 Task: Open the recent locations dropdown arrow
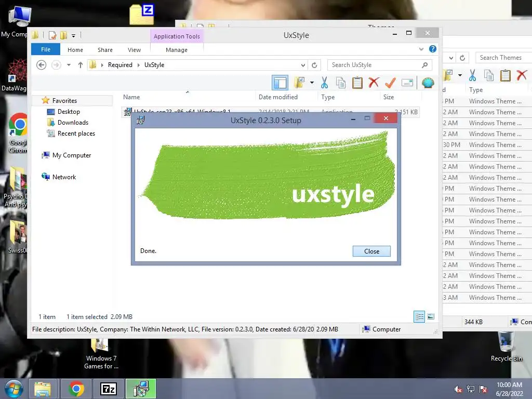click(x=69, y=65)
